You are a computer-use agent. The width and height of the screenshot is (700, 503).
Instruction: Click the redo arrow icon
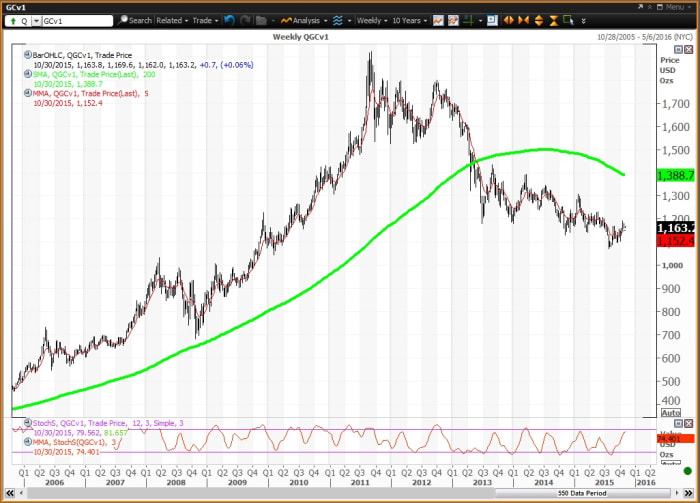(244, 20)
